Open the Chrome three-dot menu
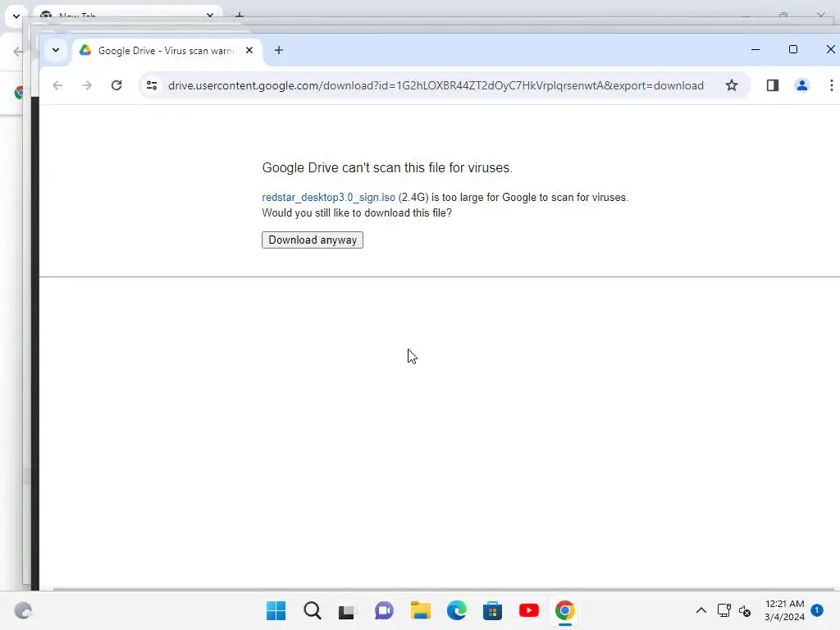Image resolution: width=840 pixels, height=630 pixels. click(831, 85)
